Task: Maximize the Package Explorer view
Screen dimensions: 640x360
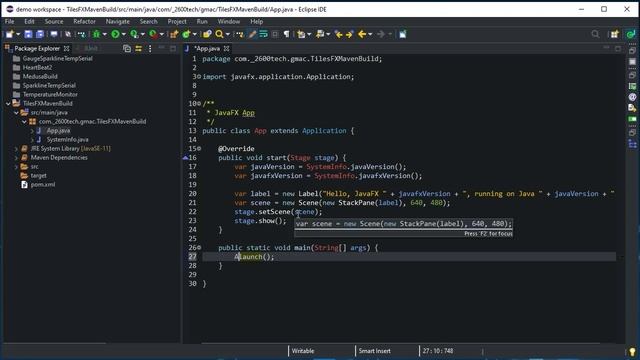Action: 173,48
